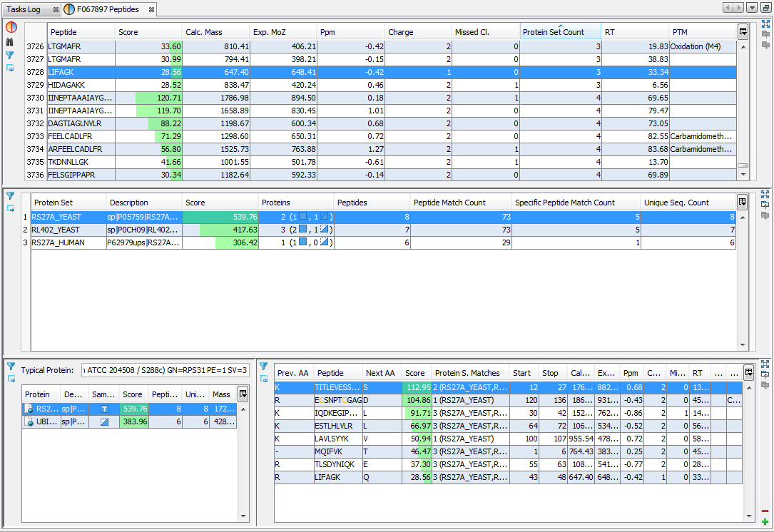Screen dimensions: 774x532
Task: Select the RL402_YEAST protein set row
Action: (x=56, y=230)
